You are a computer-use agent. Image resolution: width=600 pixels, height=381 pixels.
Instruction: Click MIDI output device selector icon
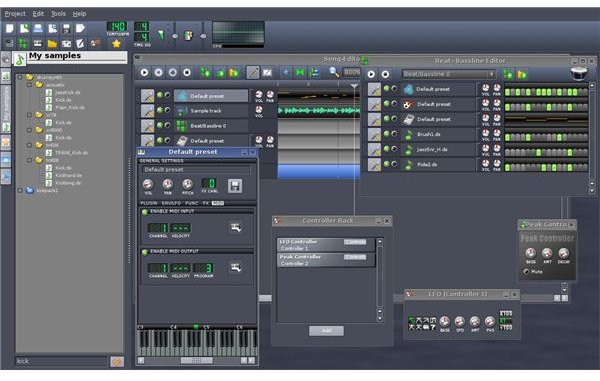pyautogui.click(x=236, y=267)
